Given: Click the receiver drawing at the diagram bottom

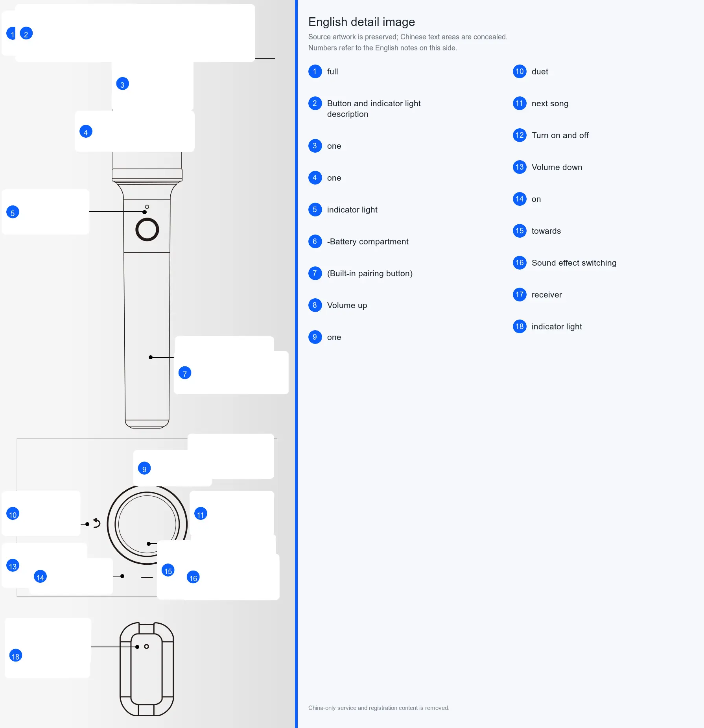Looking at the screenshot, I should (147, 669).
